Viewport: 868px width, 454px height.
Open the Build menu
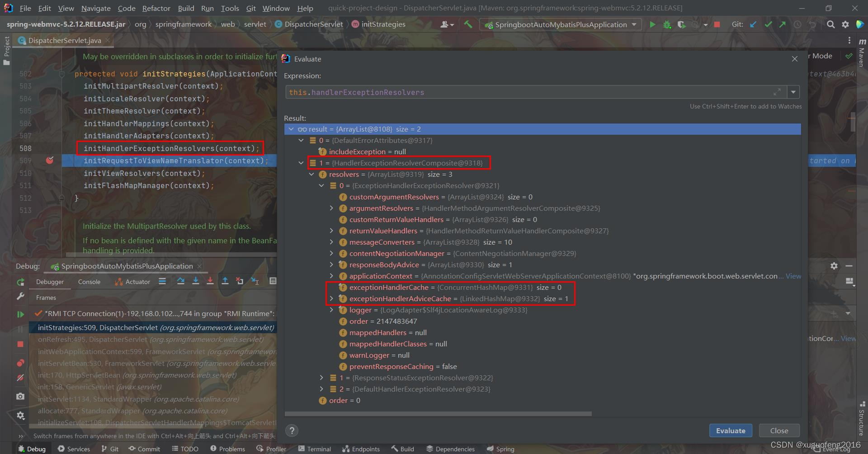(x=186, y=8)
